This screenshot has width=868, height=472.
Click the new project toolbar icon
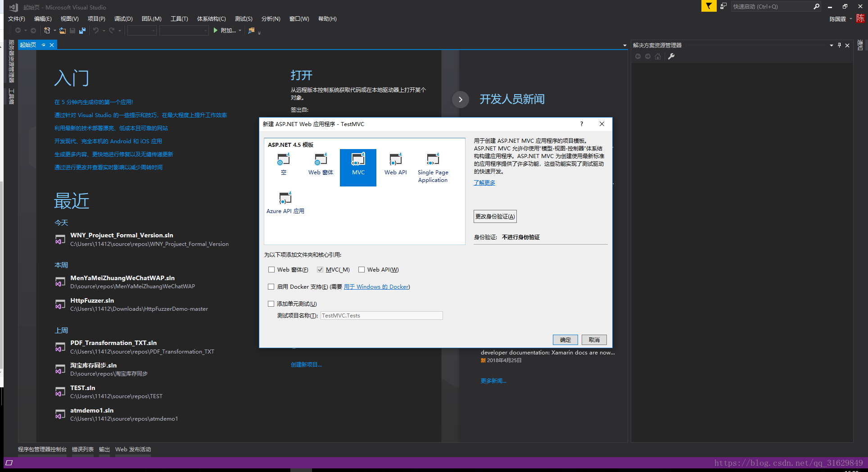47,31
